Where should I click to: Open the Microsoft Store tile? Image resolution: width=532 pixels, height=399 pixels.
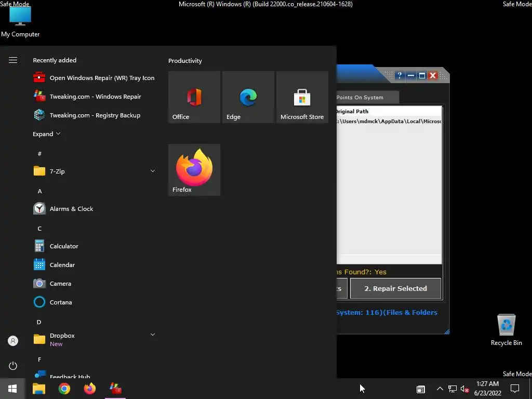tap(302, 97)
